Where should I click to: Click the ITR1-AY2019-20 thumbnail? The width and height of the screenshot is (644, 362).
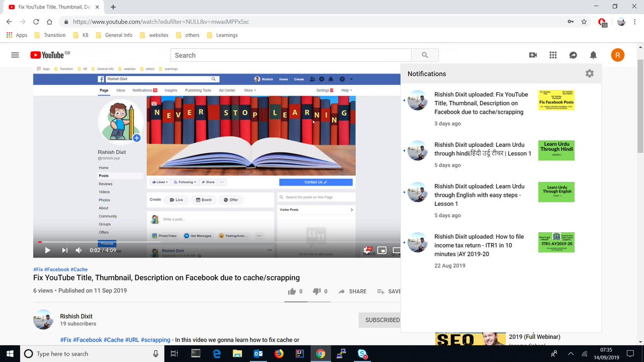tap(556, 243)
